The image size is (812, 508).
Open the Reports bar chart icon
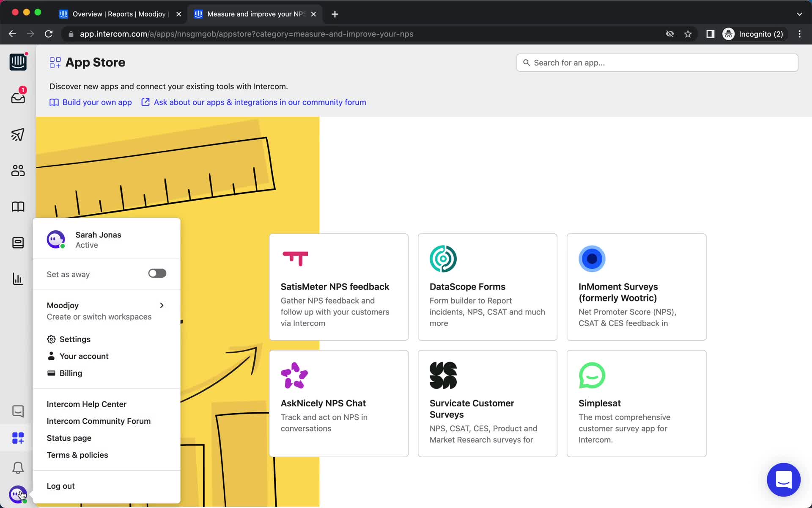[18, 279]
